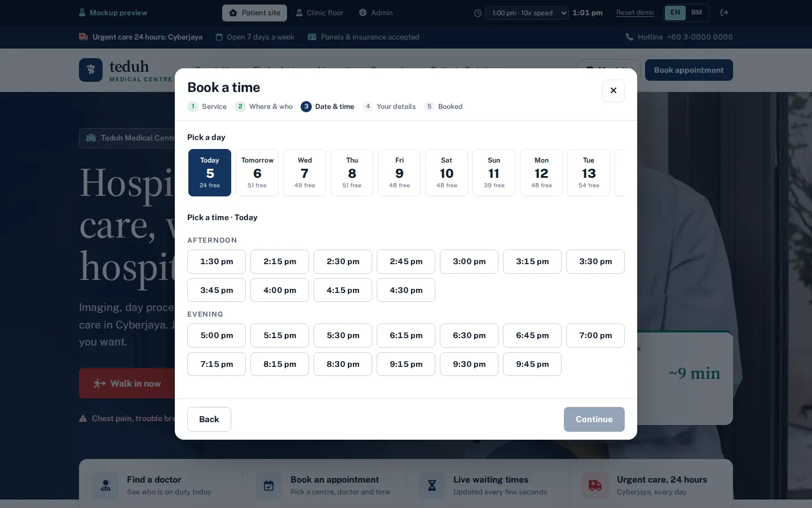Switch to Patient site view
This screenshot has width=812, height=508.
254,13
